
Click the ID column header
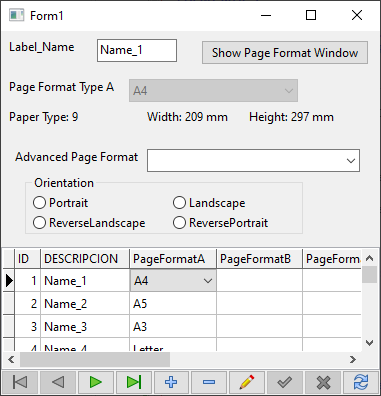coord(27,259)
